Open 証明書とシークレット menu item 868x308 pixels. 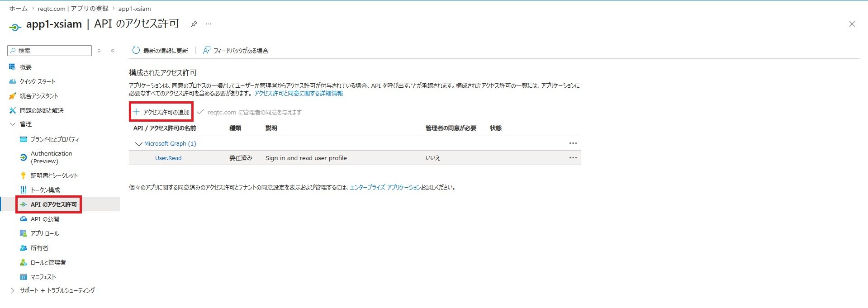click(x=54, y=175)
